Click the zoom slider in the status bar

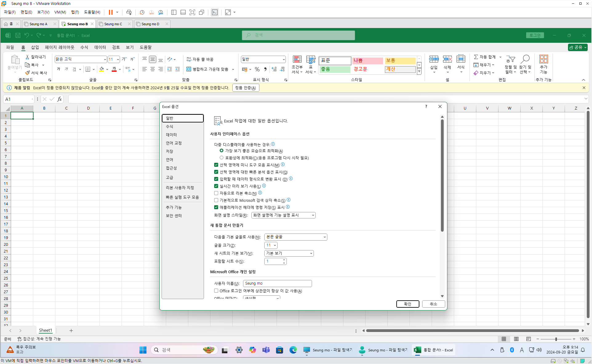click(556, 339)
